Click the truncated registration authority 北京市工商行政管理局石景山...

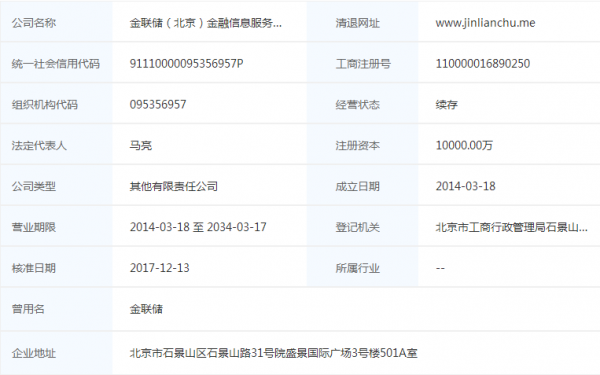pyautogui.click(x=511, y=227)
